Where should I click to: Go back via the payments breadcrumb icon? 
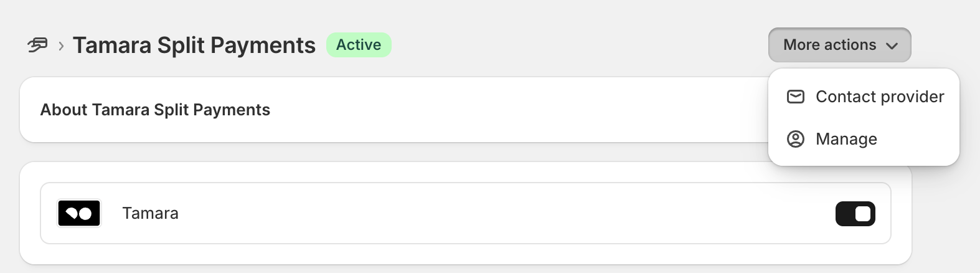pyautogui.click(x=37, y=45)
